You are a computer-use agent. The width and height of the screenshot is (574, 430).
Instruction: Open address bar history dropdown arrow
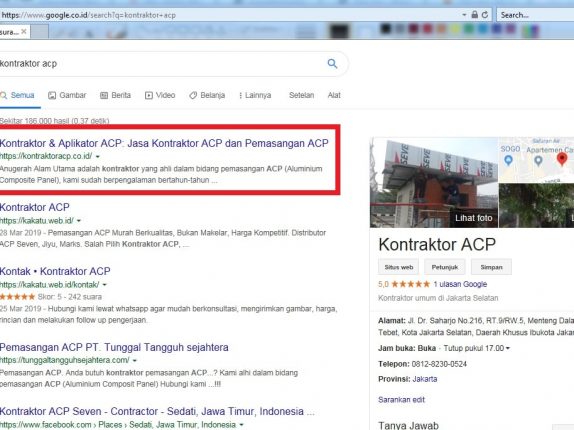point(464,15)
